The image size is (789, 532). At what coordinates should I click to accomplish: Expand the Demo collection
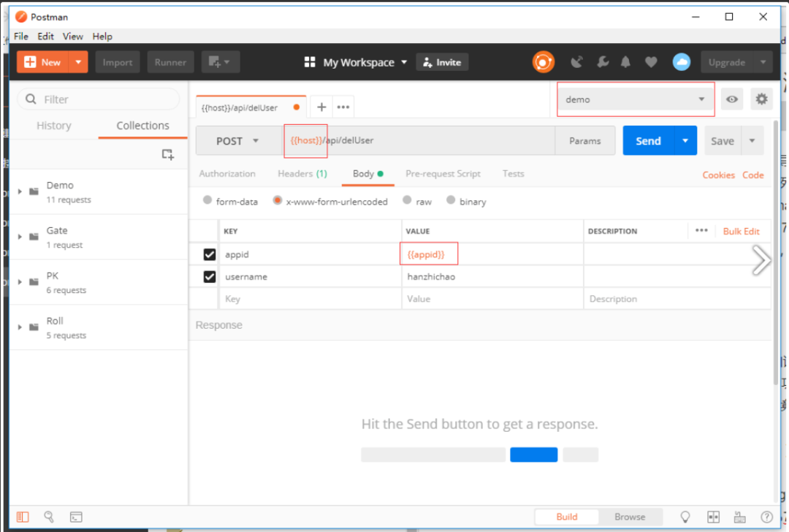[x=20, y=191]
